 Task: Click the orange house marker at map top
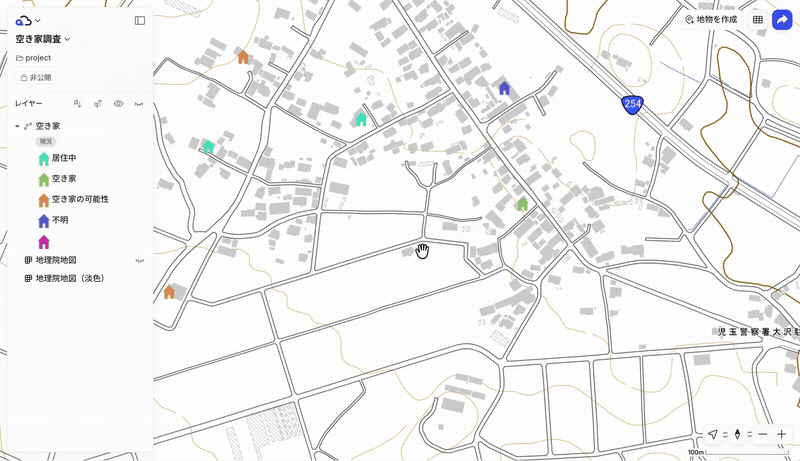pos(243,57)
